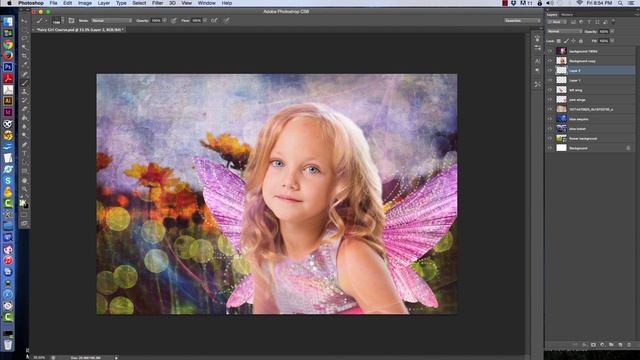Select the History Brush tool
Viewport: 640px width, 360px height.
coord(24,101)
